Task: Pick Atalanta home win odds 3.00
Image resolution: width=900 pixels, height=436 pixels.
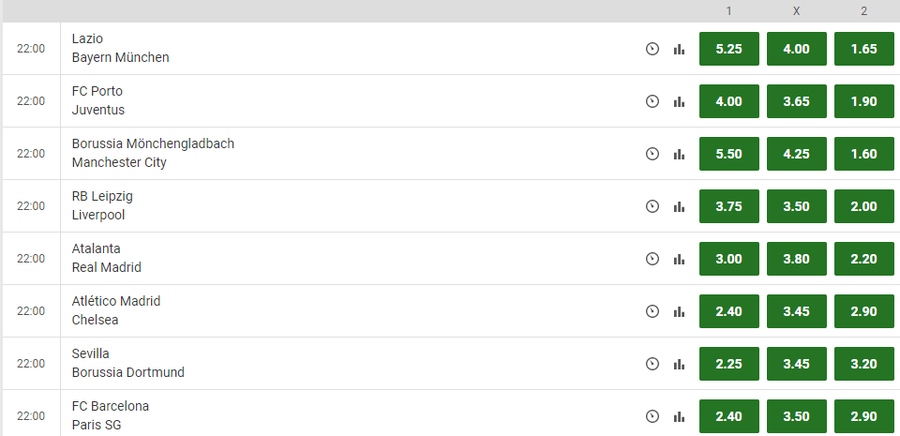Action: tap(729, 259)
